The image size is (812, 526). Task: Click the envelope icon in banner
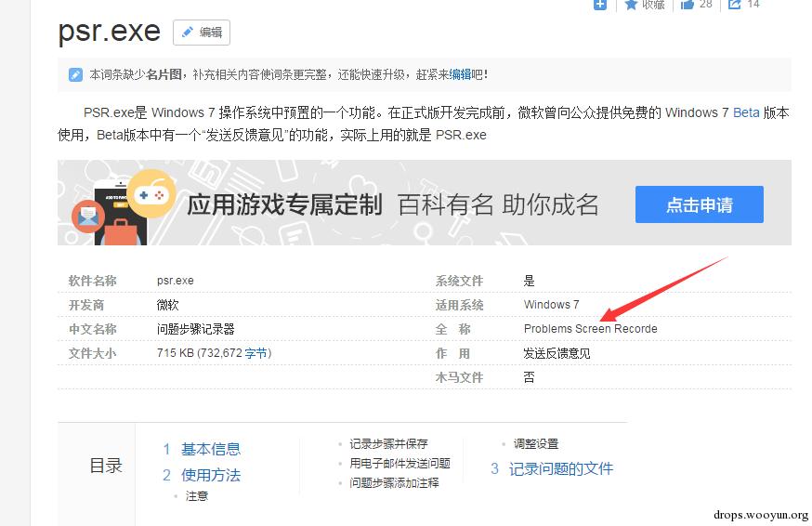(88, 216)
